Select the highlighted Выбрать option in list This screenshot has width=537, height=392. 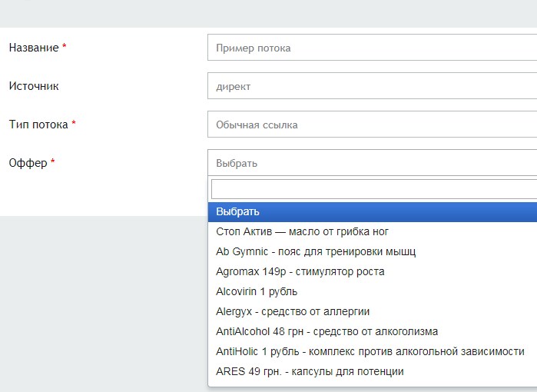click(x=372, y=211)
